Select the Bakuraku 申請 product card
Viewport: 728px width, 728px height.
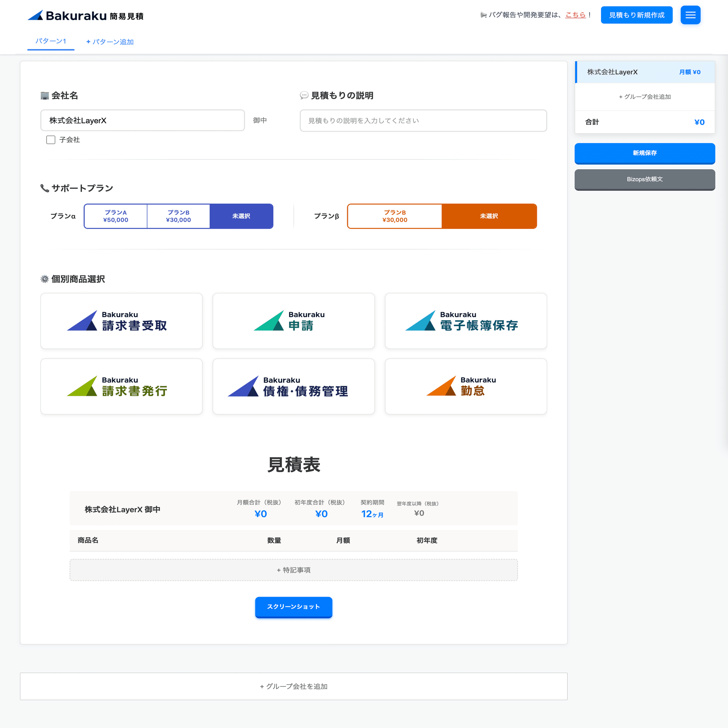click(293, 321)
